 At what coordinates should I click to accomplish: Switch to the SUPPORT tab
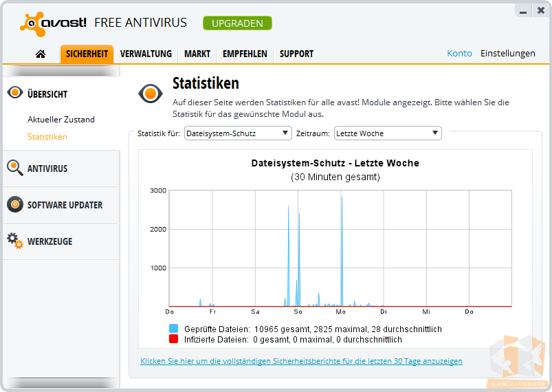pos(296,54)
